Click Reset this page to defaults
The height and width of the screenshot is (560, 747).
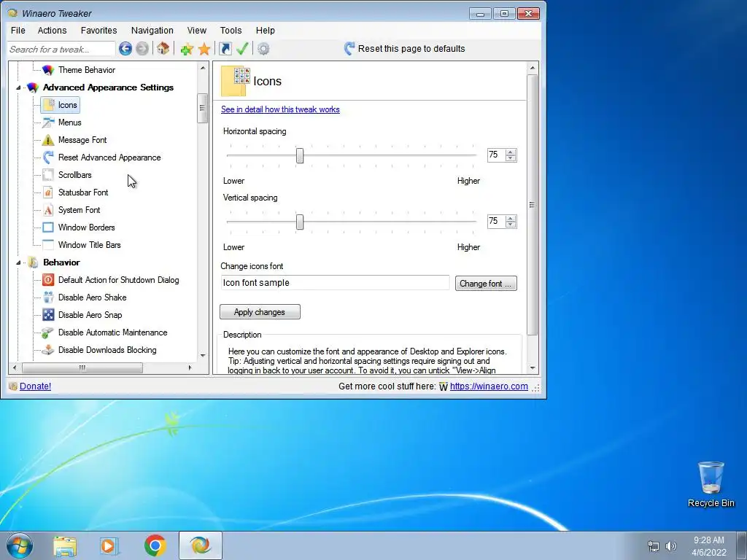click(x=404, y=49)
